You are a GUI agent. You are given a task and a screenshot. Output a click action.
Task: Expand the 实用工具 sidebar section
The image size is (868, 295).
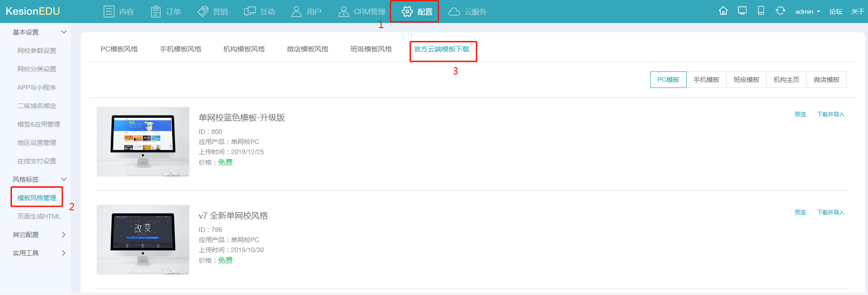tap(63, 253)
